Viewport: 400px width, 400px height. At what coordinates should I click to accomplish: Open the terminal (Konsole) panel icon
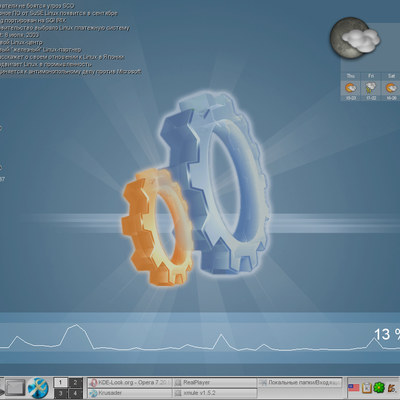coord(15,388)
